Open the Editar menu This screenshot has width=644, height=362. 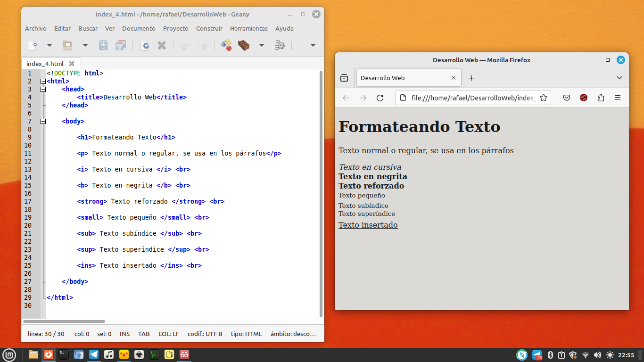point(62,28)
